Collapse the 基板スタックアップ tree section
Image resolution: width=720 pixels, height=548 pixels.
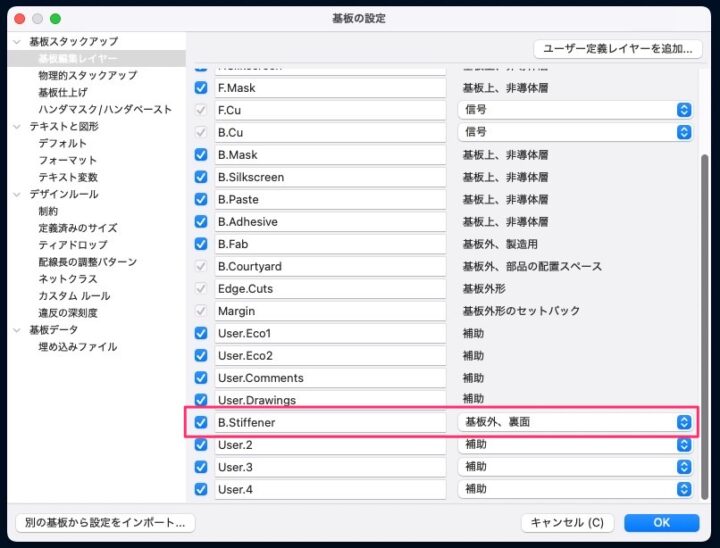tap(16, 42)
